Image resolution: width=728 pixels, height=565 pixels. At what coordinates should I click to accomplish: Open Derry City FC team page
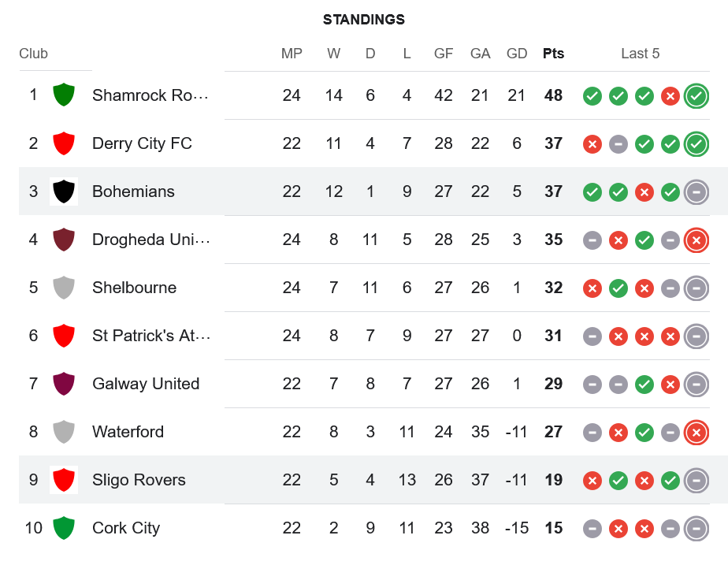coord(142,143)
